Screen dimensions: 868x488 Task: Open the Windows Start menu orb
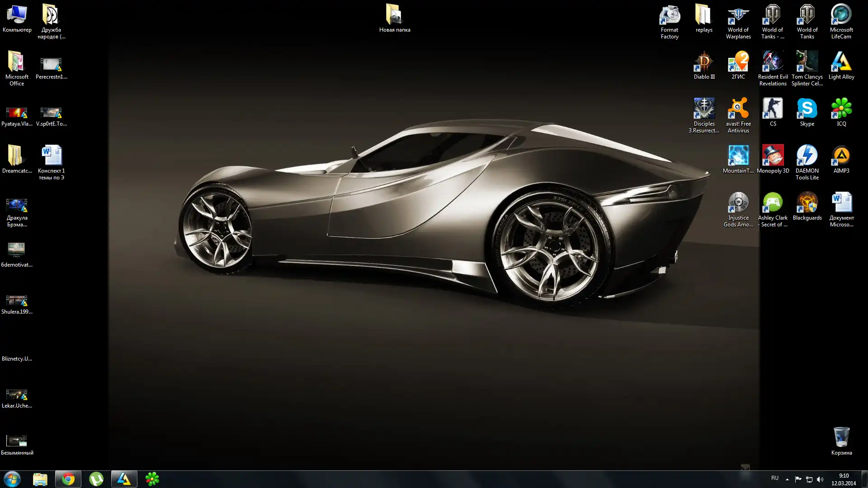(x=12, y=479)
